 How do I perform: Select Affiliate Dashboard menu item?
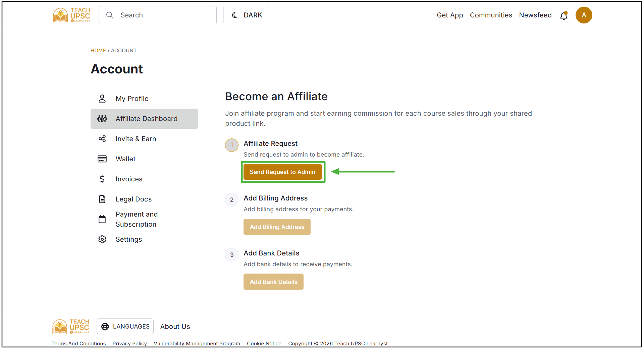144,119
